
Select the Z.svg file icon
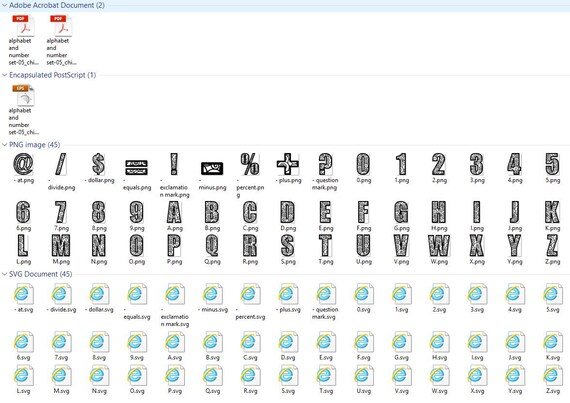(x=552, y=375)
